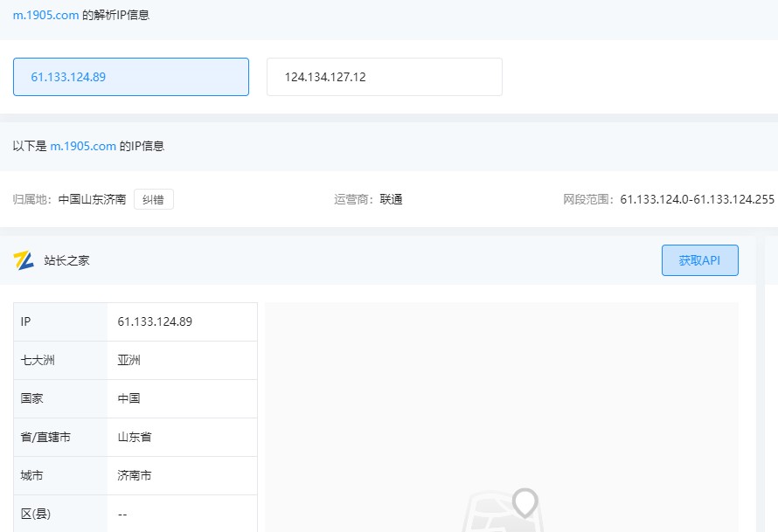This screenshot has height=532, width=778.
Task: Select the 山东省 province cell
Action: coord(135,438)
